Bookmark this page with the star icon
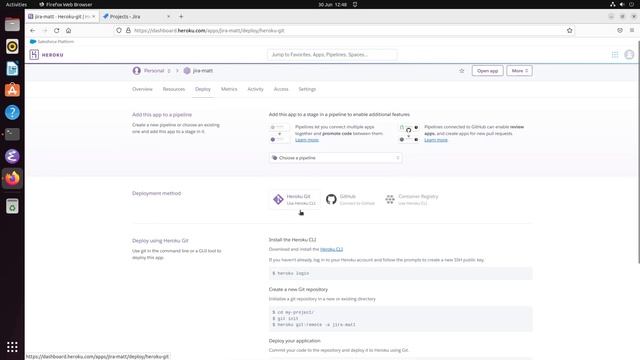Viewport: 640px width, 360px height. [569, 31]
